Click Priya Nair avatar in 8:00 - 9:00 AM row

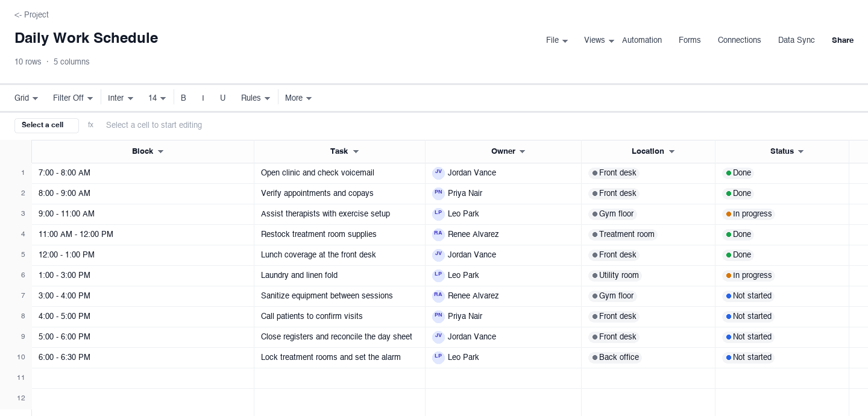click(x=438, y=194)
